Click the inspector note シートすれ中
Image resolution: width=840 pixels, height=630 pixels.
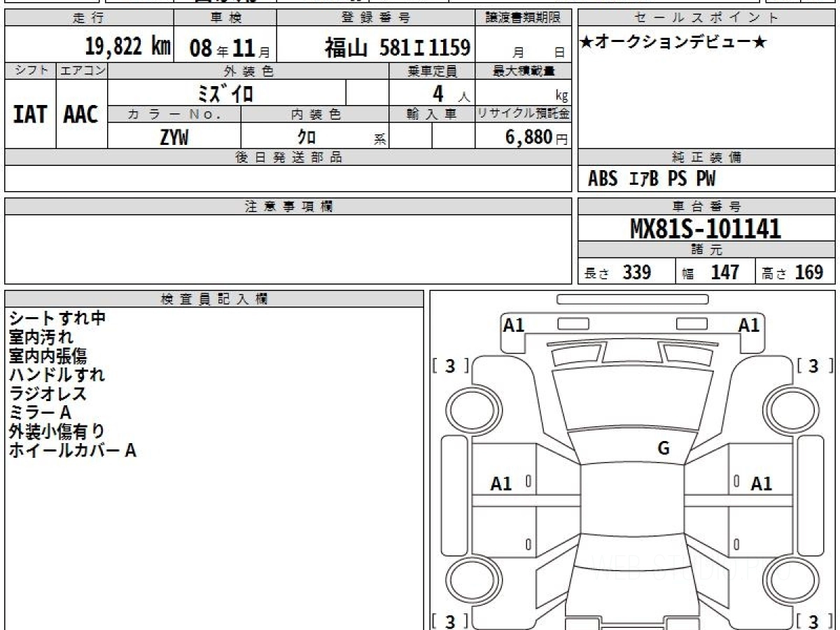click(x=57, y=318)
